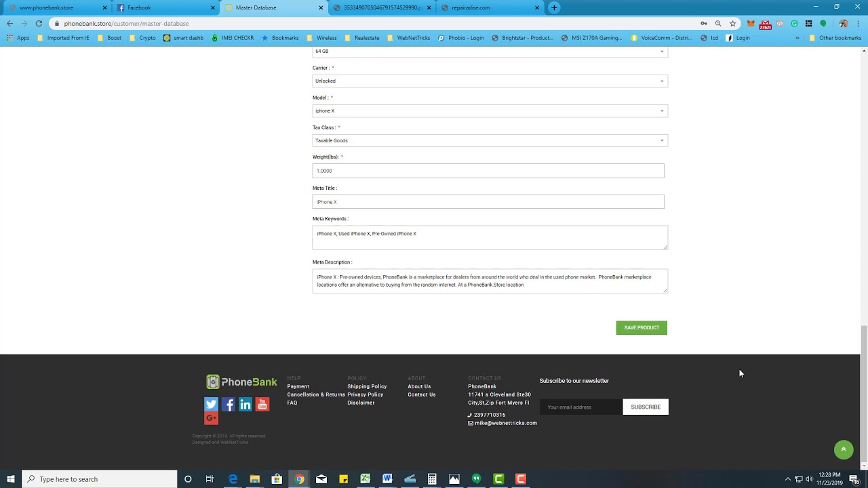Open Chrome profile avatar
Screen dimensions: 868x488
(843, 24)
